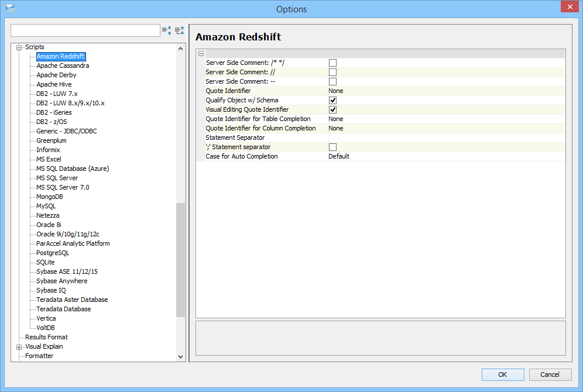Select SQLite in the tree
583x392 pixels.
tap(45, 262)
